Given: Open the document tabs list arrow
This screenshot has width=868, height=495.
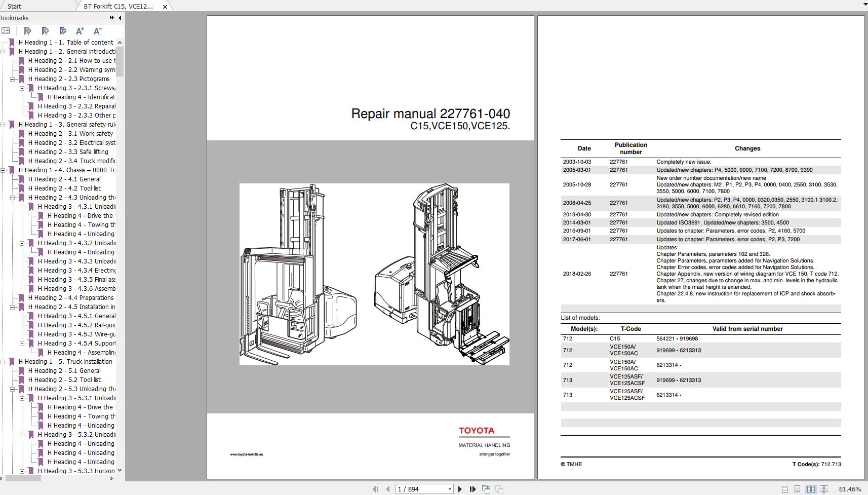Looking at the screenshot, I should 865,5.
